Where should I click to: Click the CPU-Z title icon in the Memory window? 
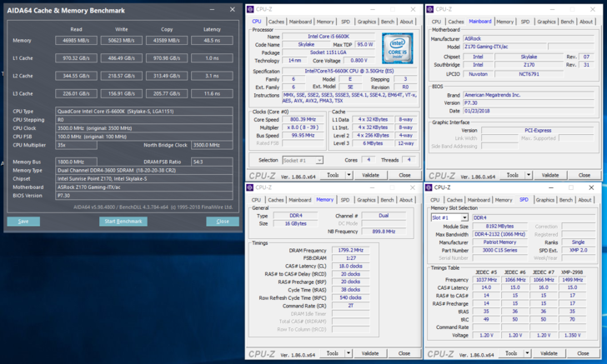[x=251, y=188]
